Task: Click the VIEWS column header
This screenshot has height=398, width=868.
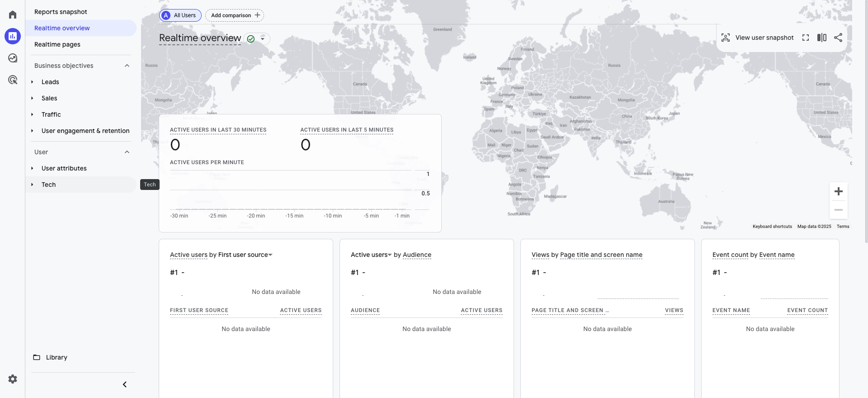Action: click(x=674, y=310)
